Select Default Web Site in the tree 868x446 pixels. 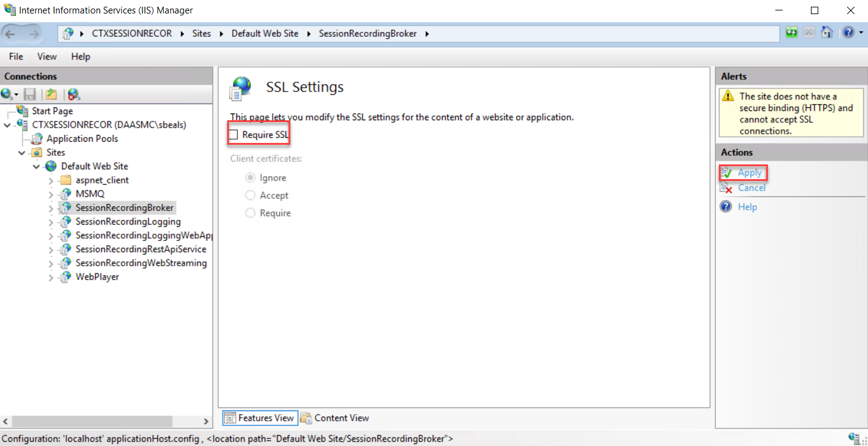pos(95,166)
